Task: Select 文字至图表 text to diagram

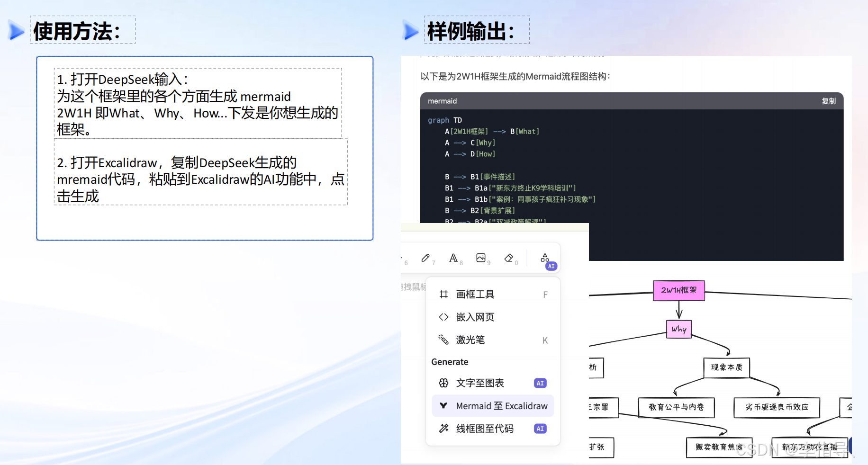Action: 493,383
